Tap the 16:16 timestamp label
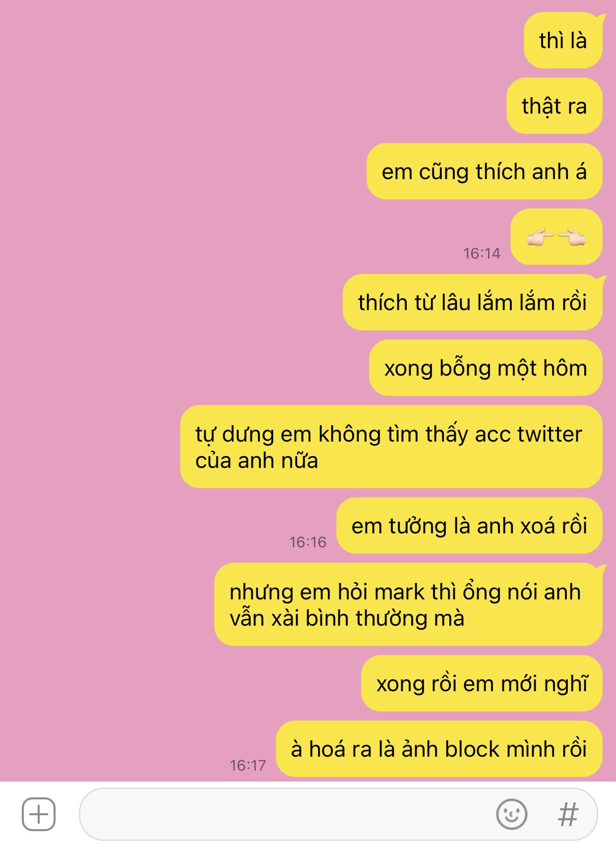 [x=308, y=542]
